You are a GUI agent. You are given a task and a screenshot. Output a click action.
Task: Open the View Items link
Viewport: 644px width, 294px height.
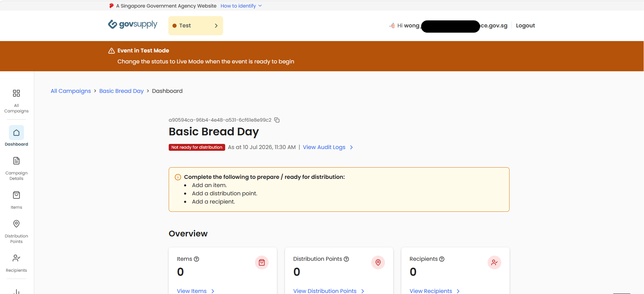click(196, 291)
